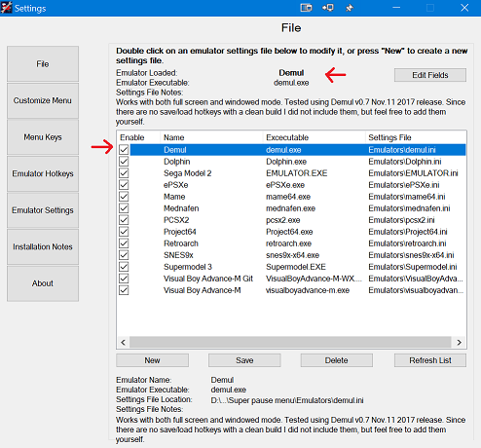Toggle the Project64 enable checkbox
This screenshot has height=448, width=481.
pyautogui.click(x=124, y=232)
